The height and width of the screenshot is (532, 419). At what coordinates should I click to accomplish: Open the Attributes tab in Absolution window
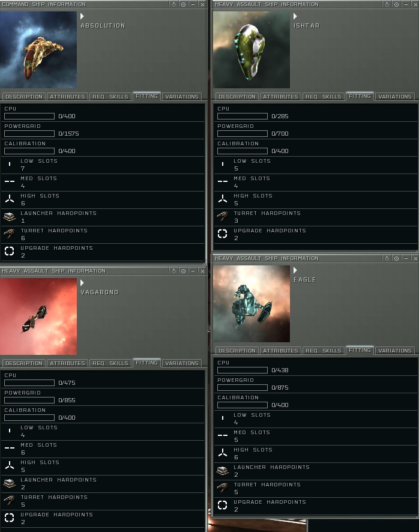(67, 97)
